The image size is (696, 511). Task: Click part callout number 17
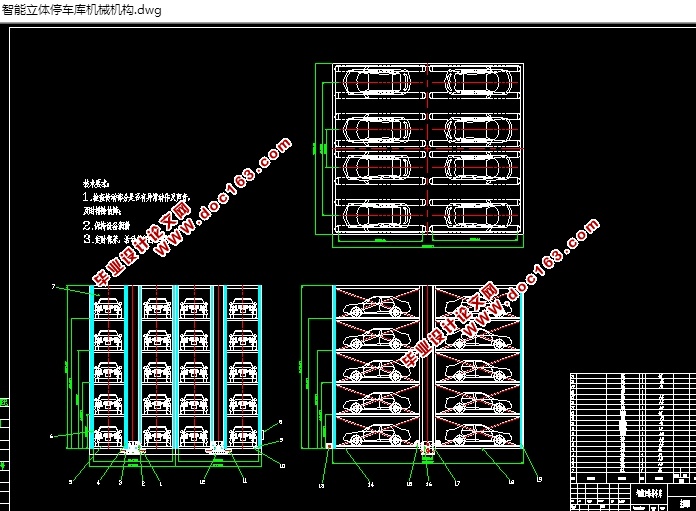click(x=457, y=483)
